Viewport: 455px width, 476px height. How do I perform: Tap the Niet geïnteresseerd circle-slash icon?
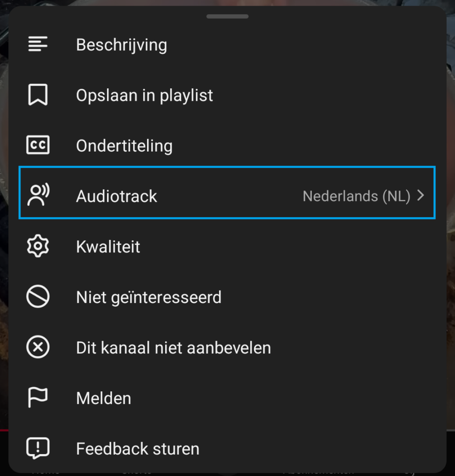tap(38, 297)
